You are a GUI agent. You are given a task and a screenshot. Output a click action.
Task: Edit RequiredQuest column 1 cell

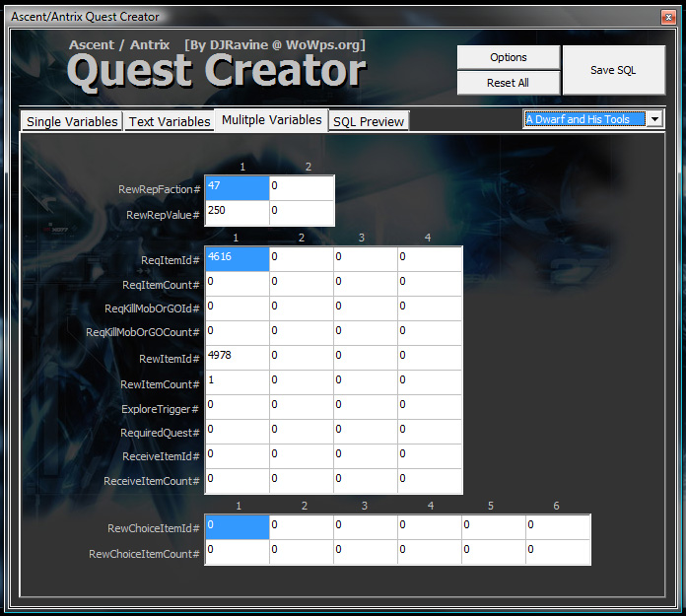238,432
